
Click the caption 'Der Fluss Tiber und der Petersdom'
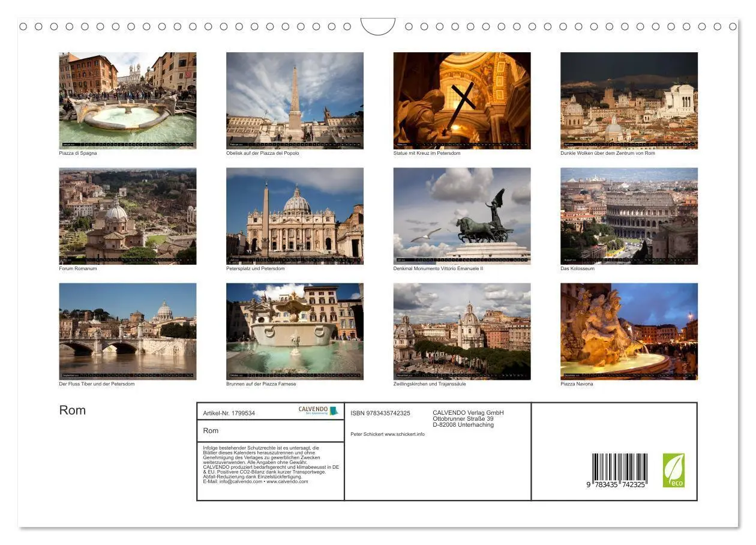pyautogui.click(x=97, y=384)
